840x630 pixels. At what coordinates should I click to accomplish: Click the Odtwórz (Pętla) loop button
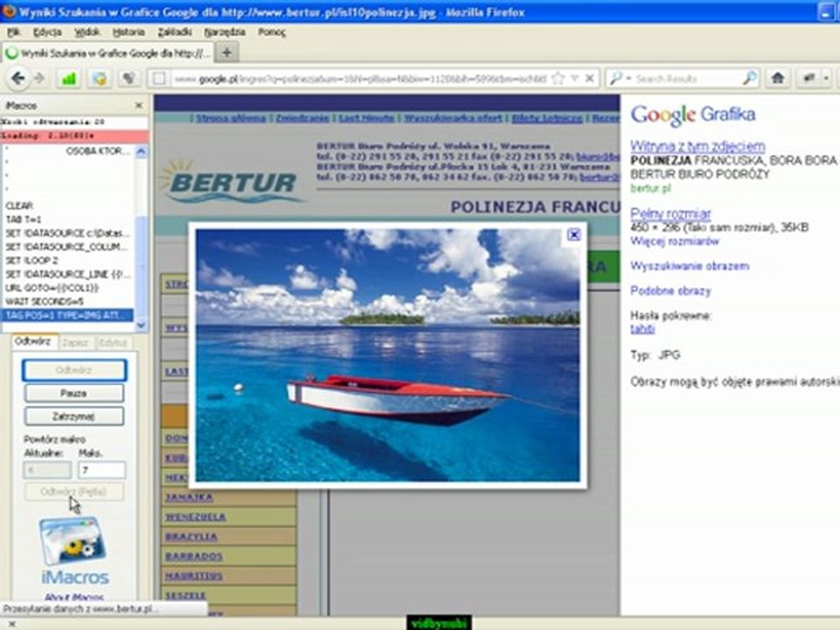click(73, 491)
